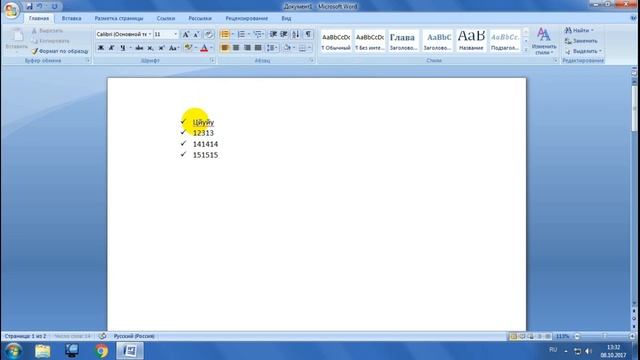The width and height of the screenshot is (640, 360).
Task: Toggle underline Ч formatting
Action: [x=122, y=48]
